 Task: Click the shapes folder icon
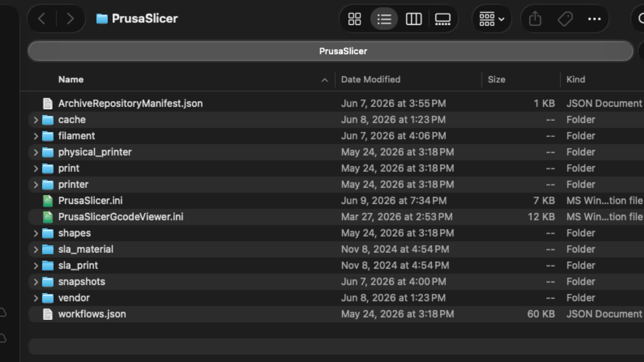[48, 233]
